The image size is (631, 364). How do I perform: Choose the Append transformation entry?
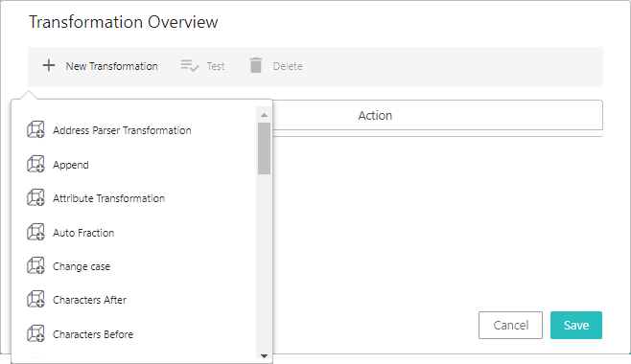coord(71,165)
